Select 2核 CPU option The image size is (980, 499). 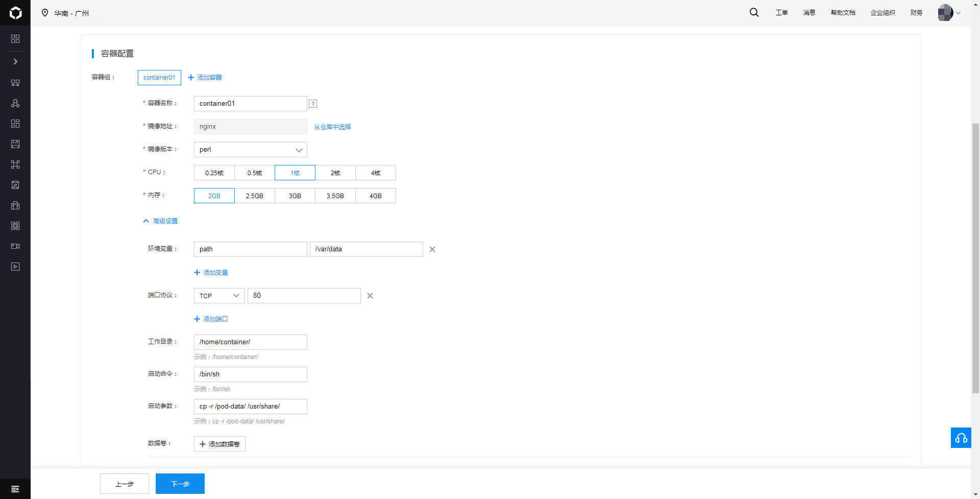coord(335,173)
